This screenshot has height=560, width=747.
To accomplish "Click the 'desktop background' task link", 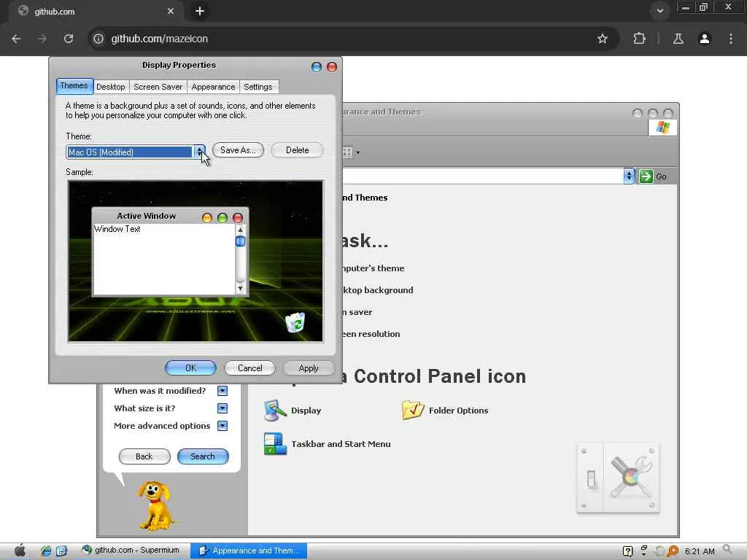I will 378,290.
